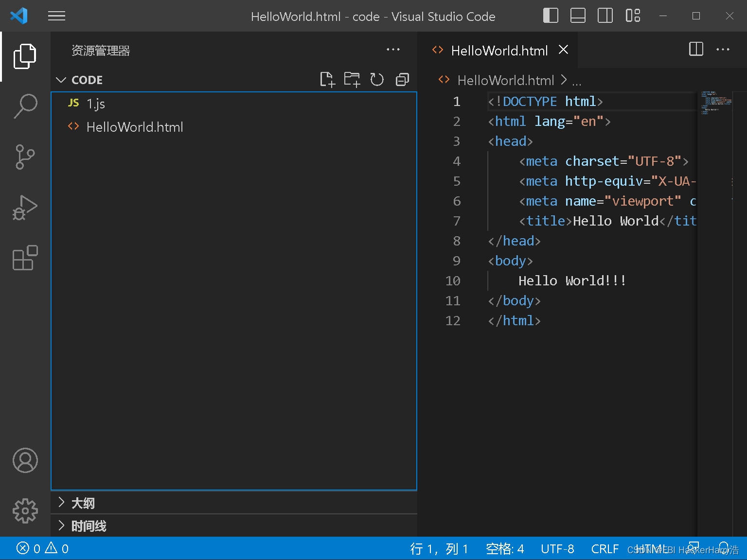Maximize the Visual Studio Code window
The width and height of the screenshot is (747, 560).
coord(696,16)
